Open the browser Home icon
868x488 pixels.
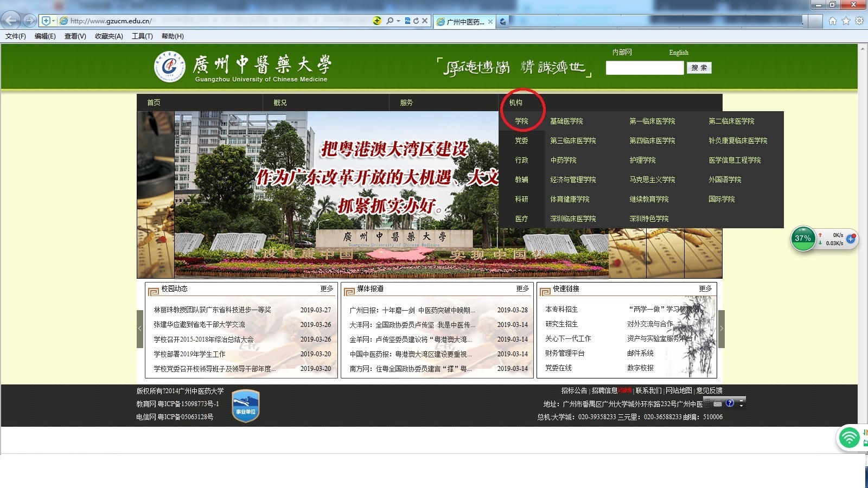pyautogui.click(x=833, y=21)
